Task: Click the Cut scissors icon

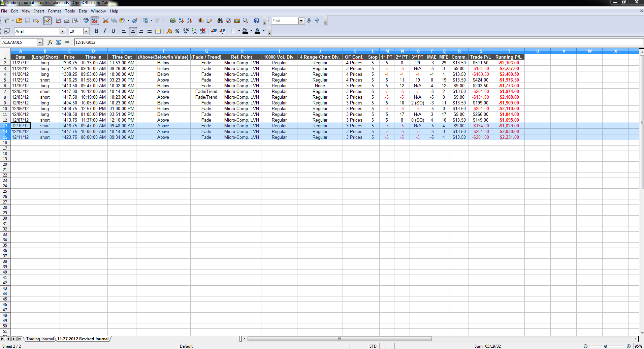Action: [x=106, y=21]
